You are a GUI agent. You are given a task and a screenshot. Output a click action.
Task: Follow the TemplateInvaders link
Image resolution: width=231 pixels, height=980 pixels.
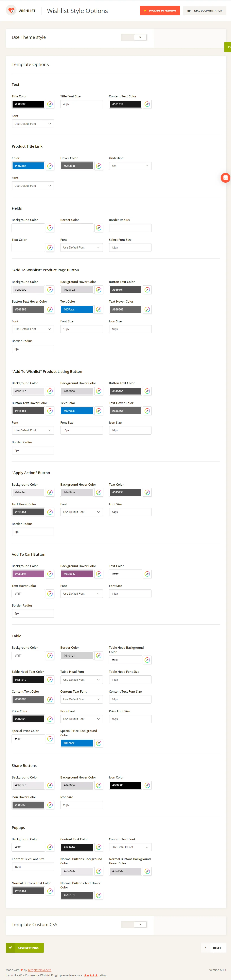(39, 970)
